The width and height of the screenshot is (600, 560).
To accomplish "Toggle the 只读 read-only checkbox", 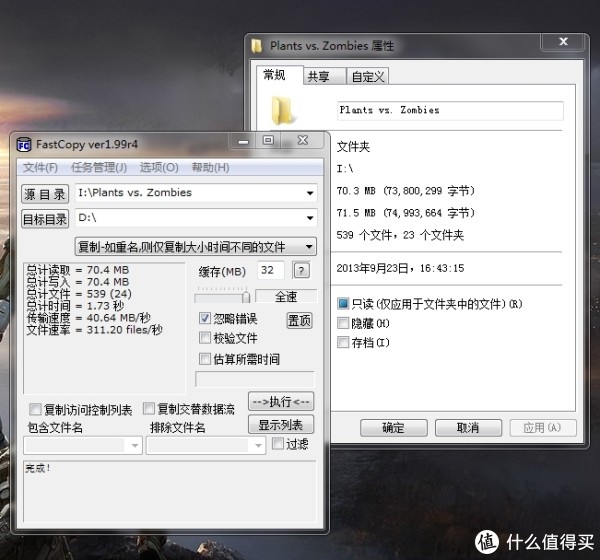I will coord(343,304).
